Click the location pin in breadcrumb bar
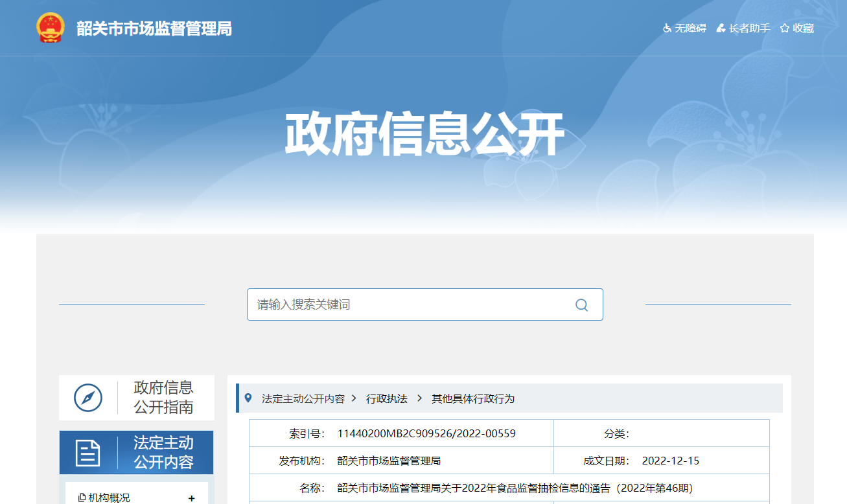847x504 pixels. click(x=248, y=398)
